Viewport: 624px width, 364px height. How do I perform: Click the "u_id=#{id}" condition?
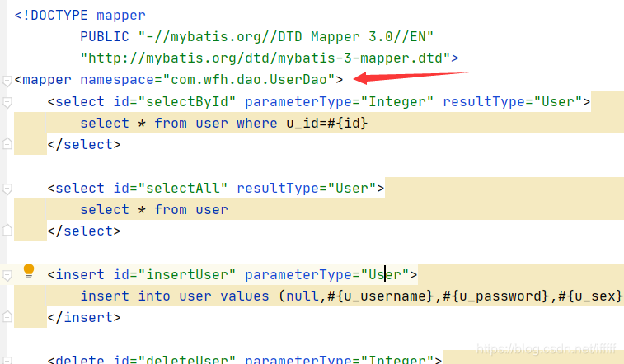point(327,124)
